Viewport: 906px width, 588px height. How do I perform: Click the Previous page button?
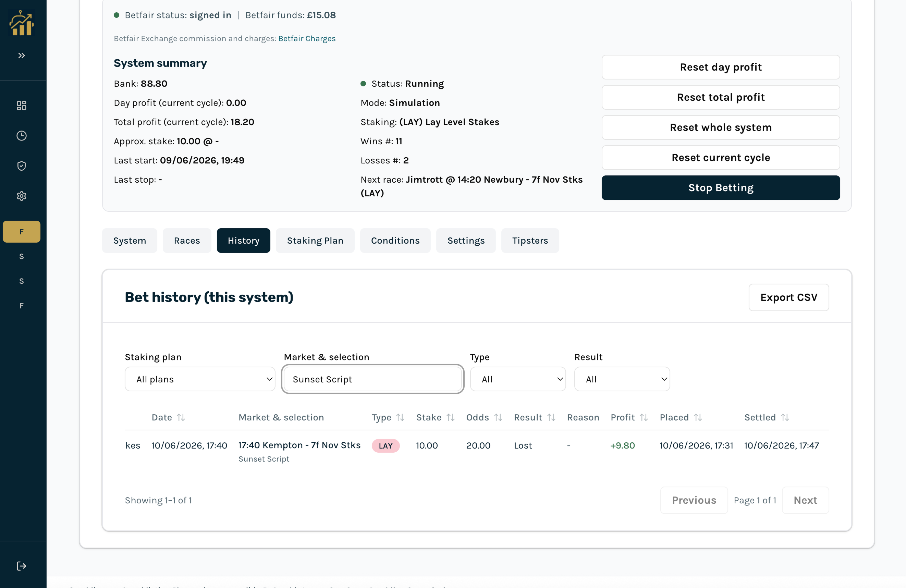694,500
